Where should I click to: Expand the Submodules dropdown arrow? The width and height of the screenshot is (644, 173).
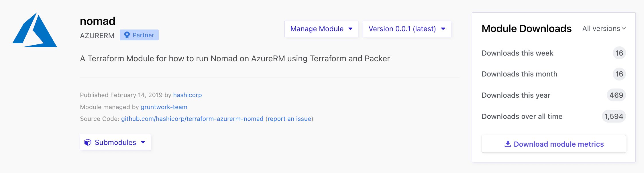(x=143, y=142)
